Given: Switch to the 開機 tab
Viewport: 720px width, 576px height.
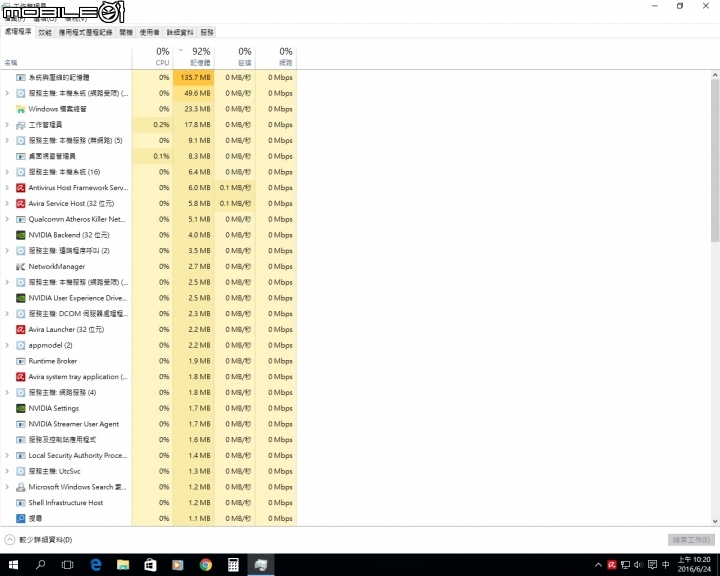Looking at the screenshot, I should pos(126,32).
